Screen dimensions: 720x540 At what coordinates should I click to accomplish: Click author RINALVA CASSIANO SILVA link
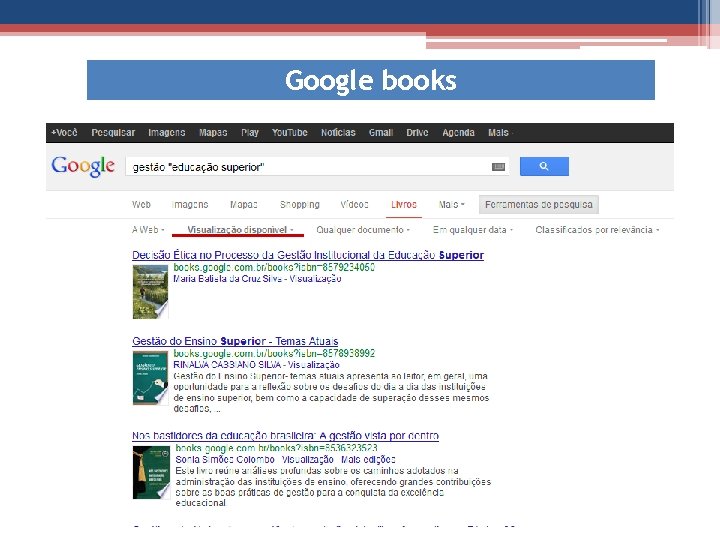(227, 365)
